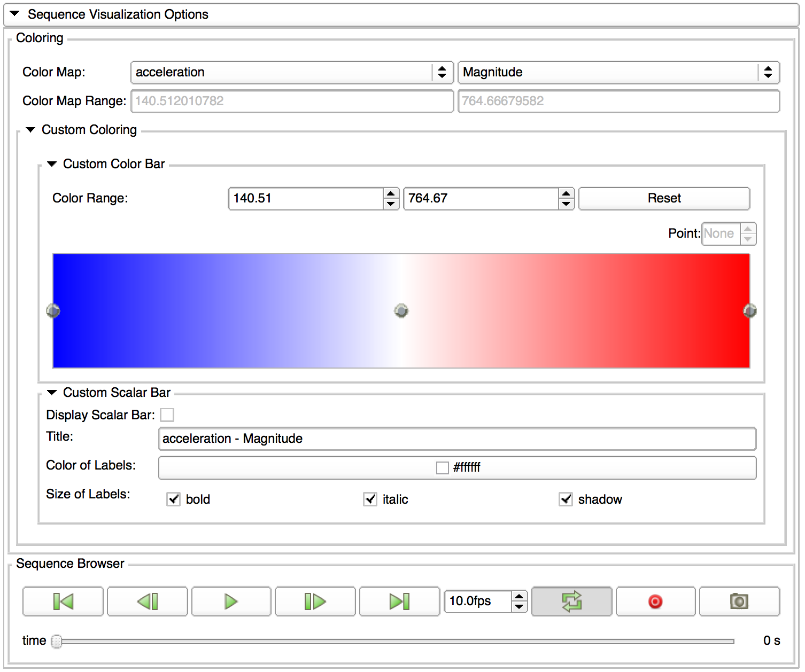The image size is (805, 672).
Task: Click the scalar bar Title text field
Action: [457, 439]
